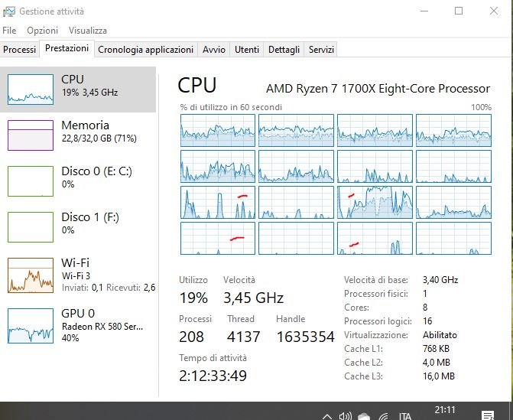Click the Memoria 22,8/32,0 GB (71%) text

click(x=99, y=138)
